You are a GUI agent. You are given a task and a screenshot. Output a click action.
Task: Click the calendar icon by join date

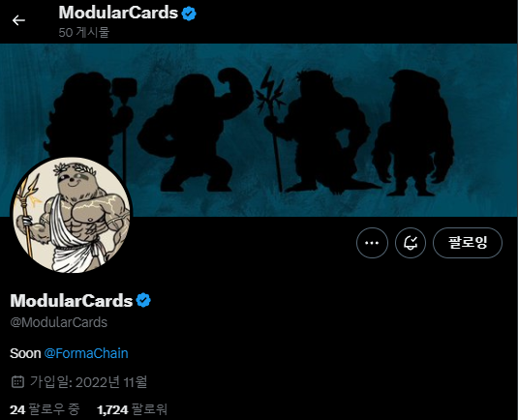17,381
